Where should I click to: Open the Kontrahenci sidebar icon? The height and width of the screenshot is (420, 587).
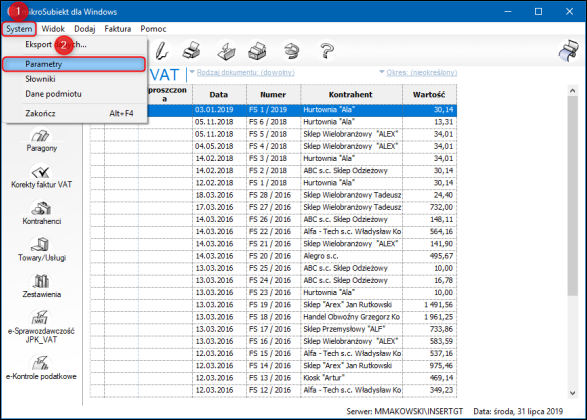pos(41,212)
